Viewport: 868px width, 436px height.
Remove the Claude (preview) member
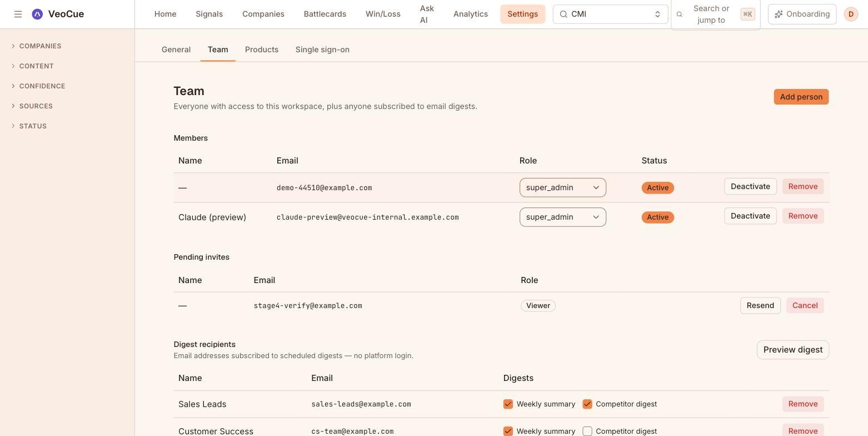pos(803,216)
